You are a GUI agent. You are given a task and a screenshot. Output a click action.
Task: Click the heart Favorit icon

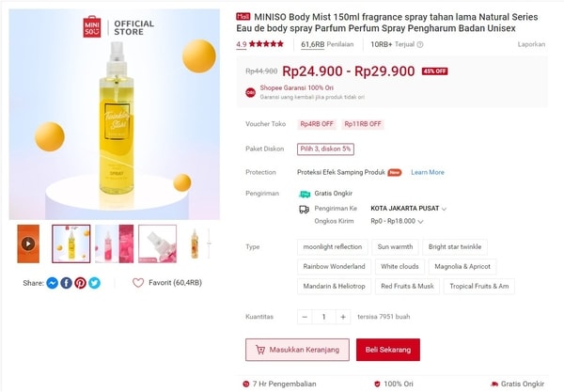(138, 283)
